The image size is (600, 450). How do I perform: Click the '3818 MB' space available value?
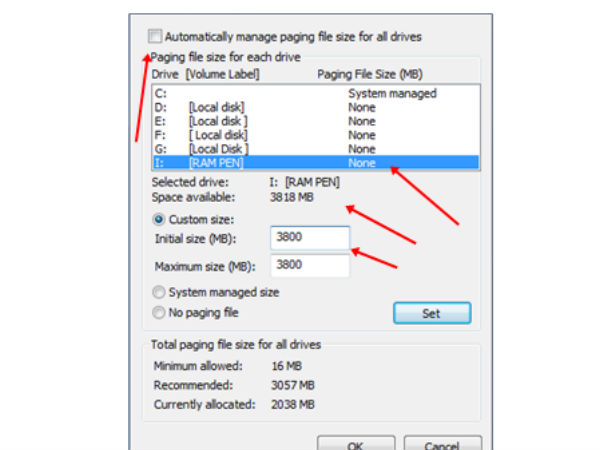coord(292,197)
